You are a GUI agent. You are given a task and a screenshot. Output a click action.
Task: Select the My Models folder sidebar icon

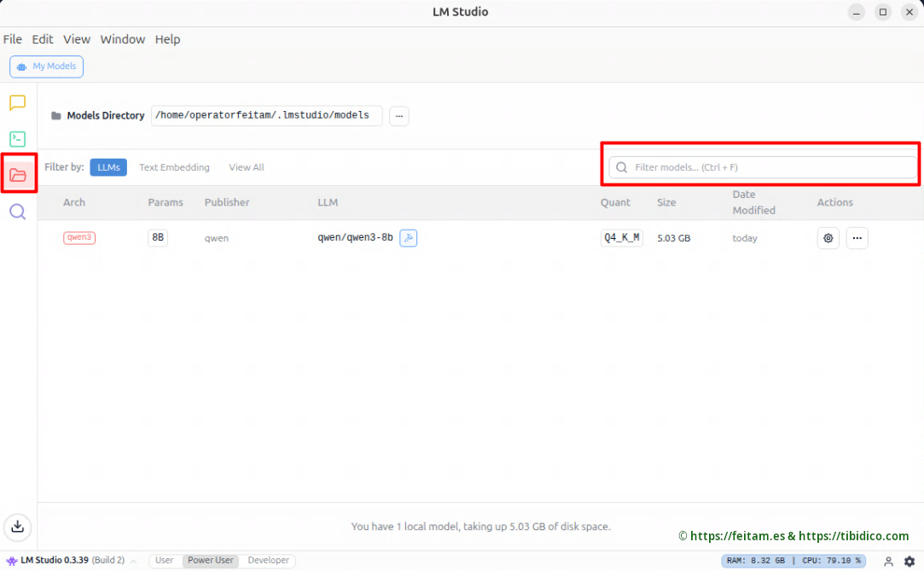click(18, 175)
